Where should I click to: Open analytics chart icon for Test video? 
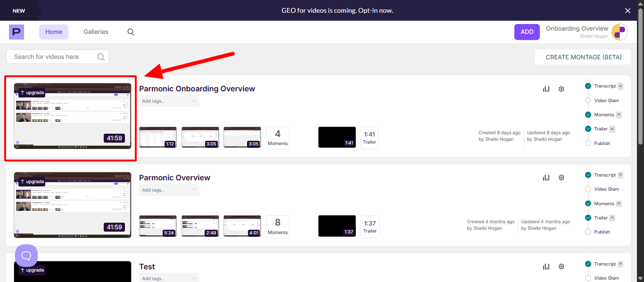[546, 266]
